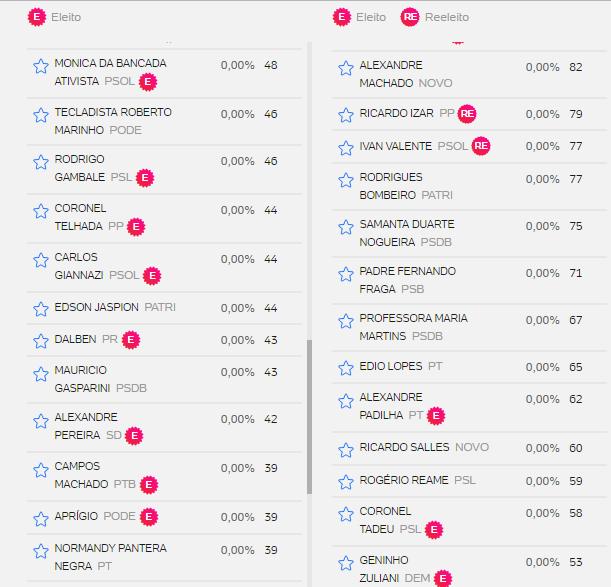
Task: Click Reeleito RE badge beside Ricardo Izar
Action: tap(467, 114)
